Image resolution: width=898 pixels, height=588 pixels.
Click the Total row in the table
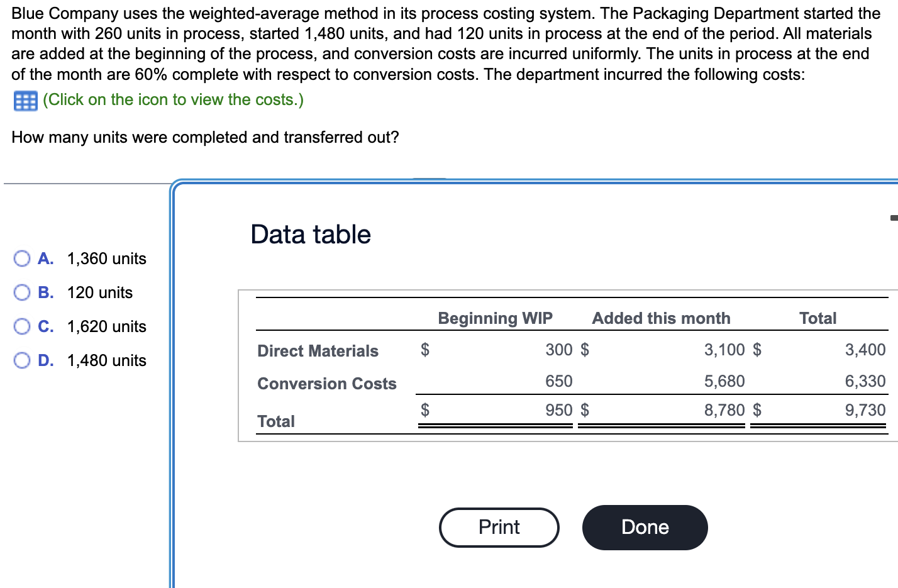[x=276, y=421]
